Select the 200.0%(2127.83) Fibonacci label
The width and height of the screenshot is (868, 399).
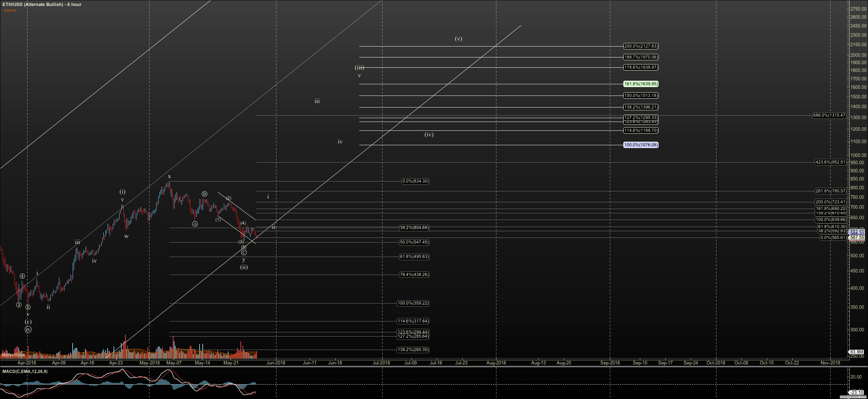point(641,46)
